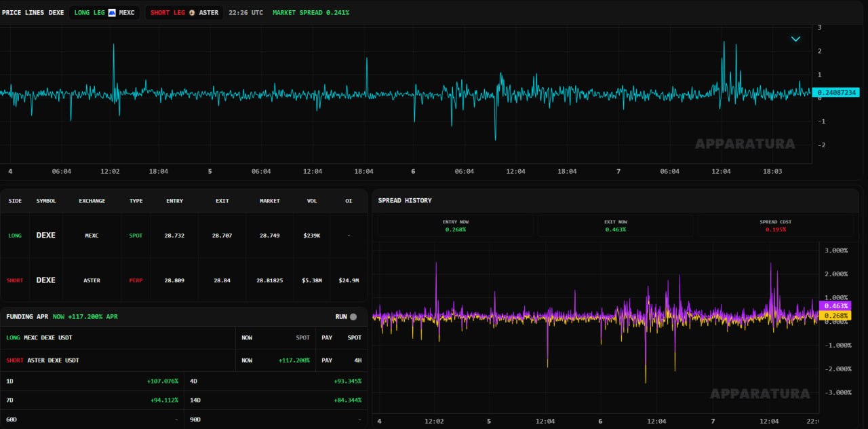
Task: Toggle the RUN indicator switch
Action: pos(353,316)
